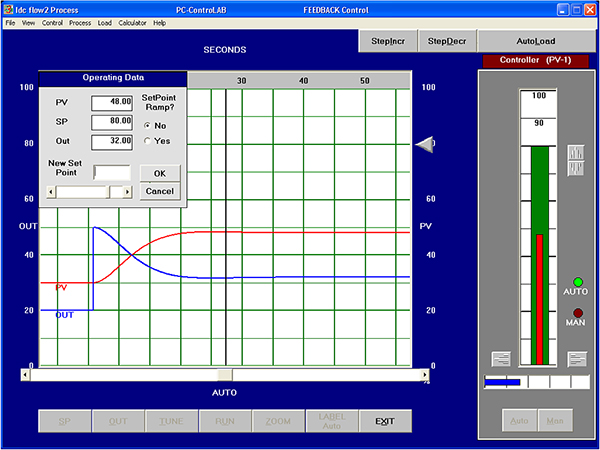Click the red PV trace label
The height and width of the screenshot is (450, 600).
click(61, 287)
